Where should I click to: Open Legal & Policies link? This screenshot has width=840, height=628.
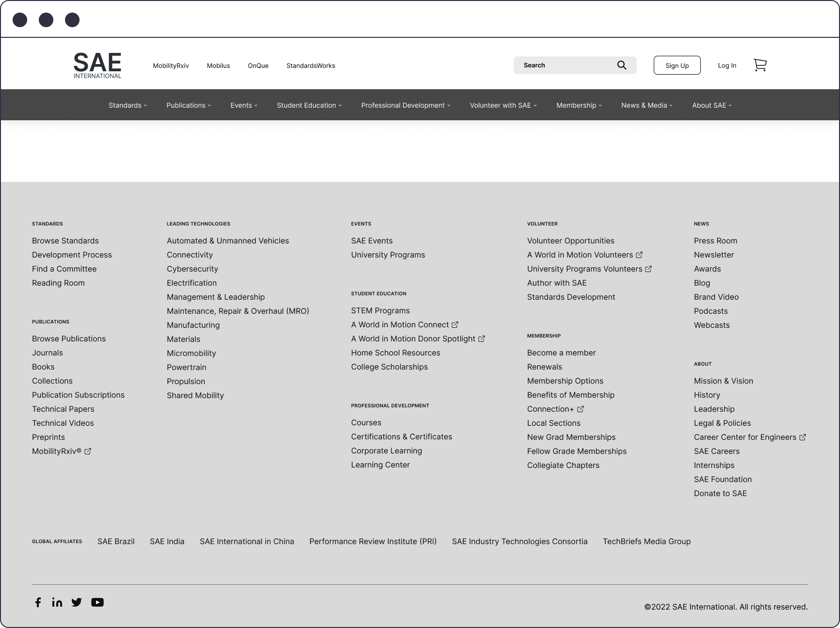tap(723, 423)
